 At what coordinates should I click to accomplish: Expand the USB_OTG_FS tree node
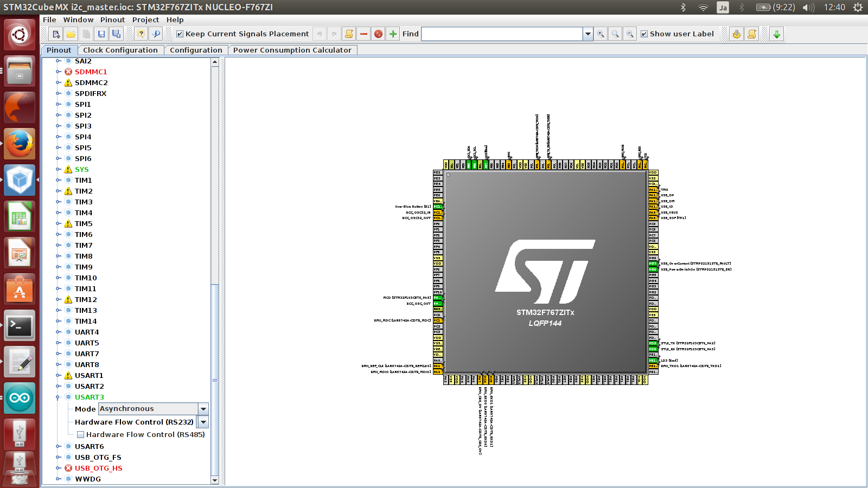[59, 458]
